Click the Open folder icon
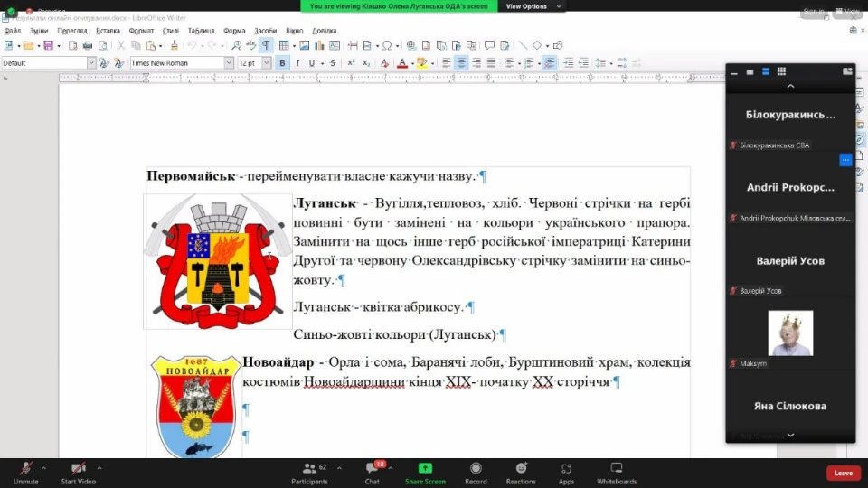The width and height of the screenshot is (868, 488). pos(28,45)
